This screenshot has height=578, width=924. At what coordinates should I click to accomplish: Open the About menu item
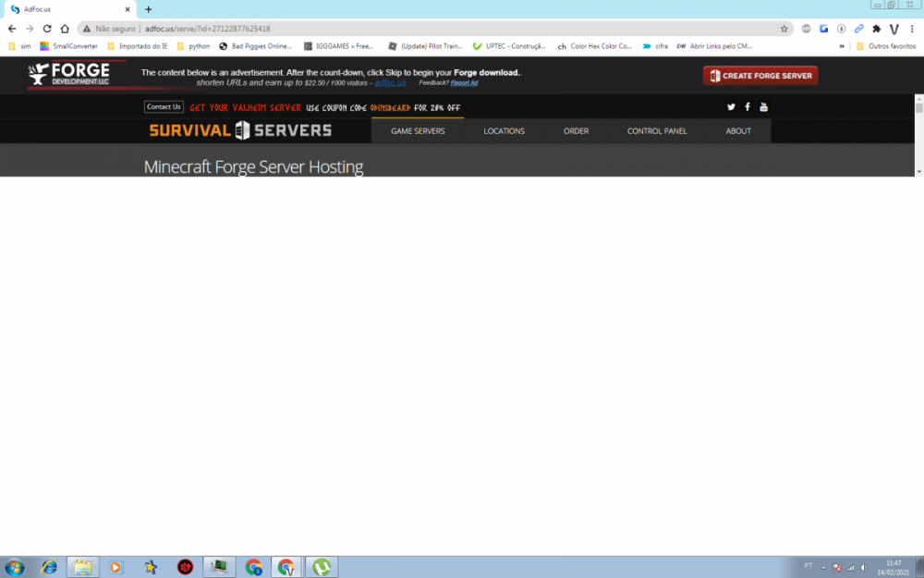(x=738, y=131)
